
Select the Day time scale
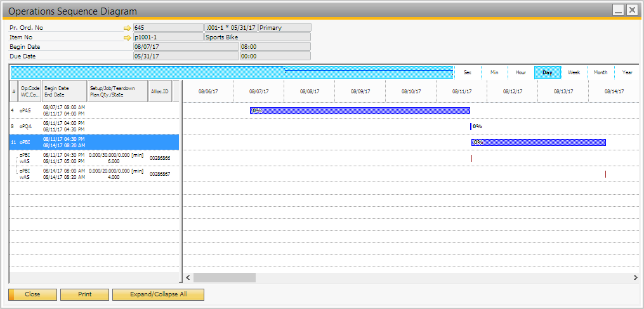point(548,72)
